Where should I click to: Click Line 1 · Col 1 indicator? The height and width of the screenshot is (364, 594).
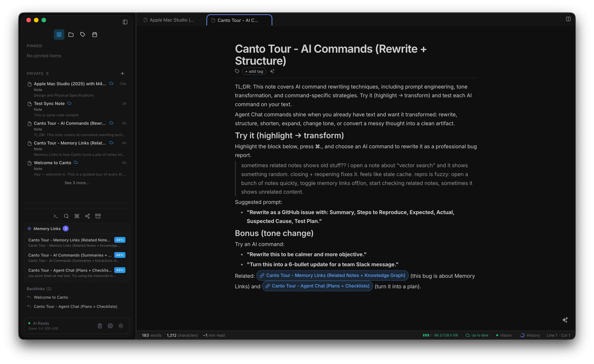pos(558,335)
